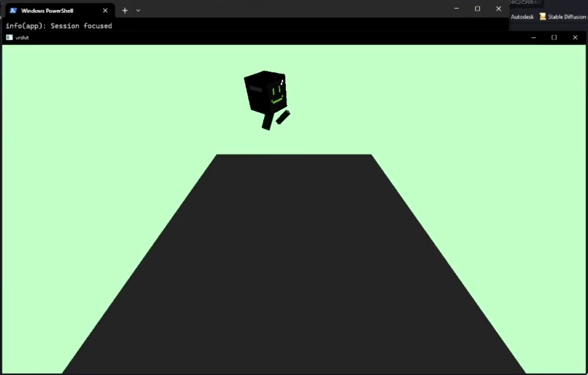Click the character's visor strip
588x375 pixels.
(255, 89)
